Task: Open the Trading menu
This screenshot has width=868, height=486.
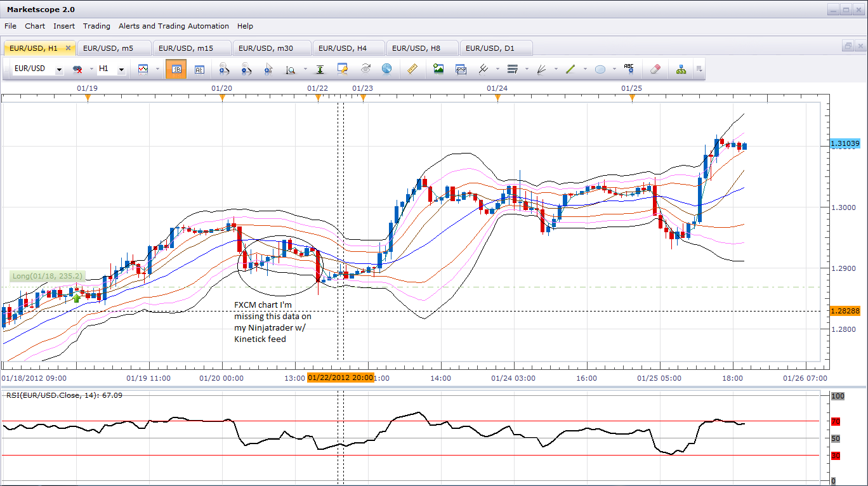Action: pyautogui.click(x=96, y=26)
